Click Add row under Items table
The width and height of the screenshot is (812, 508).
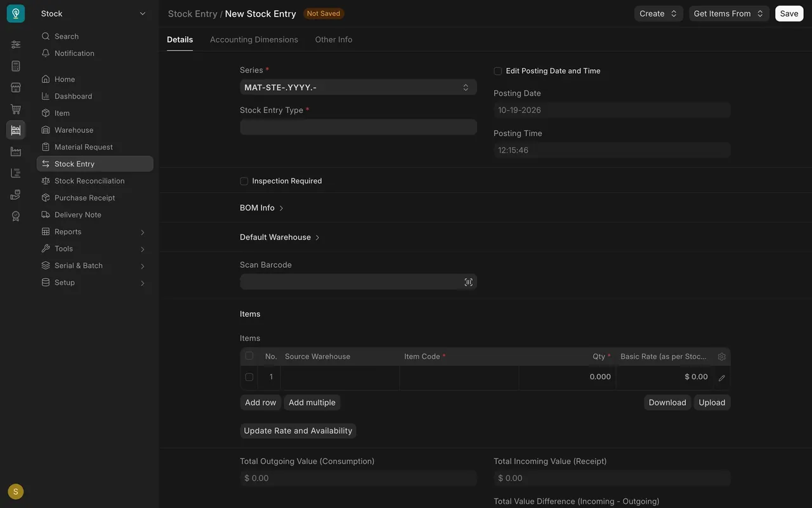pos(261,403)
